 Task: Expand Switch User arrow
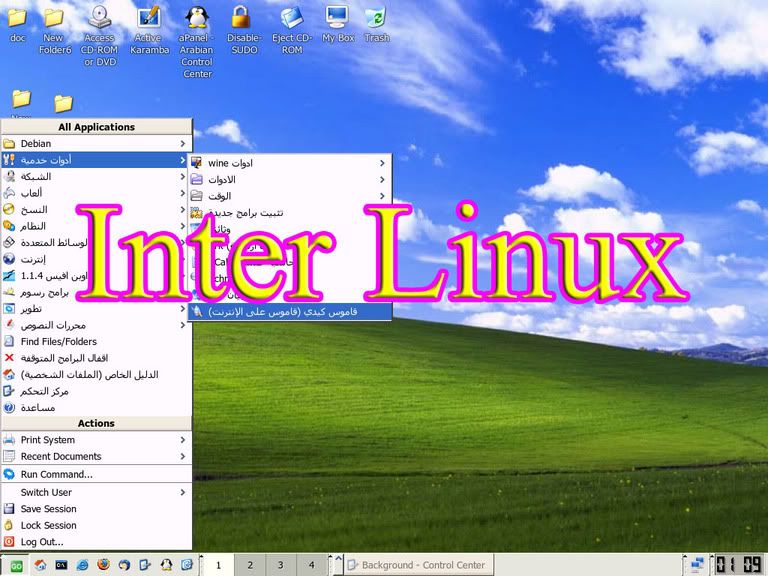click(183, 492)
